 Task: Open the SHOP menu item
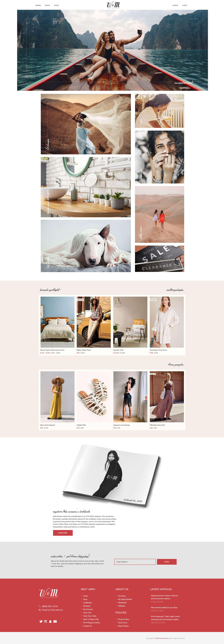[x=47, y=5]
